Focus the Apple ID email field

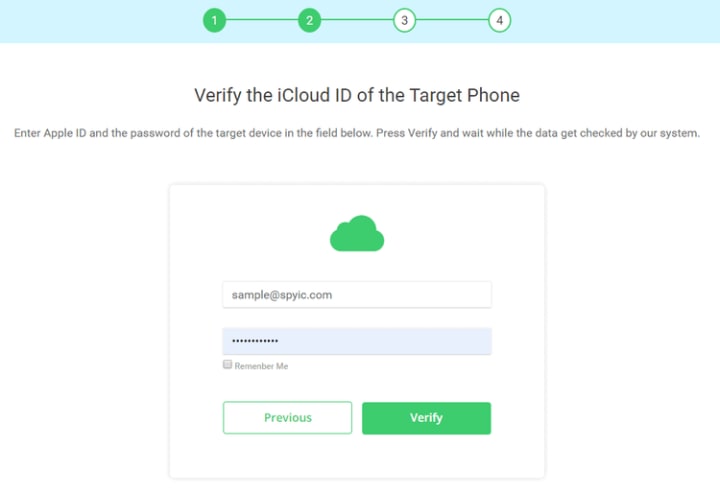(357, 295)
